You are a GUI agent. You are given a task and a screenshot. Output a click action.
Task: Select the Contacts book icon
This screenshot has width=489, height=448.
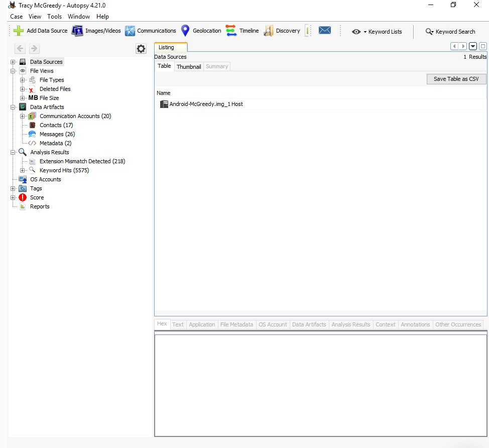pos(32,125)
